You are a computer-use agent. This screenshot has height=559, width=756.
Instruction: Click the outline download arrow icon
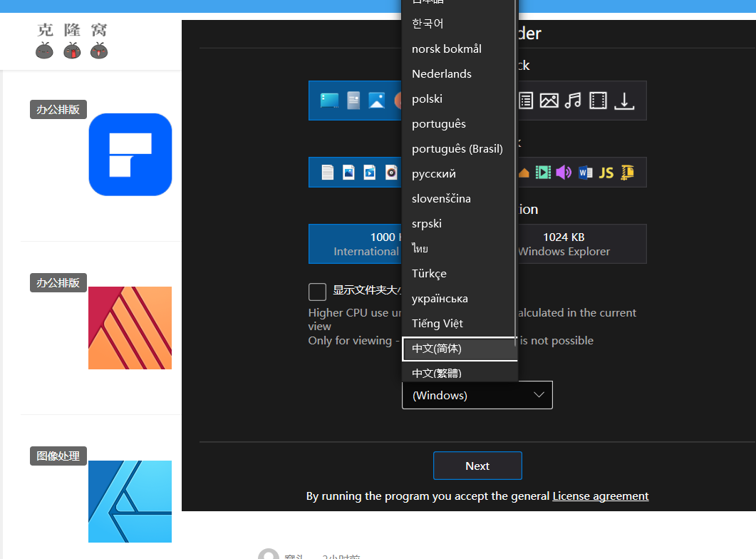[624, 101]
